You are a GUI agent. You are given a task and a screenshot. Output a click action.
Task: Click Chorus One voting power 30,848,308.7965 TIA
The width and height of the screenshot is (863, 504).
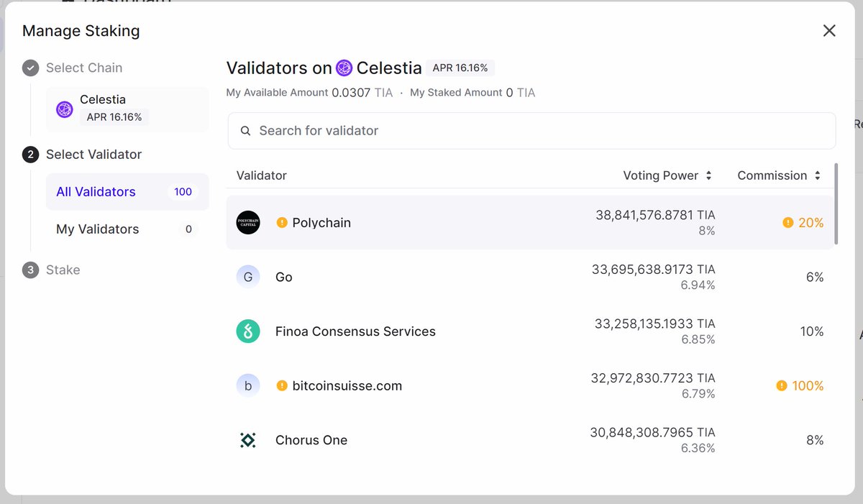(652, 433)
